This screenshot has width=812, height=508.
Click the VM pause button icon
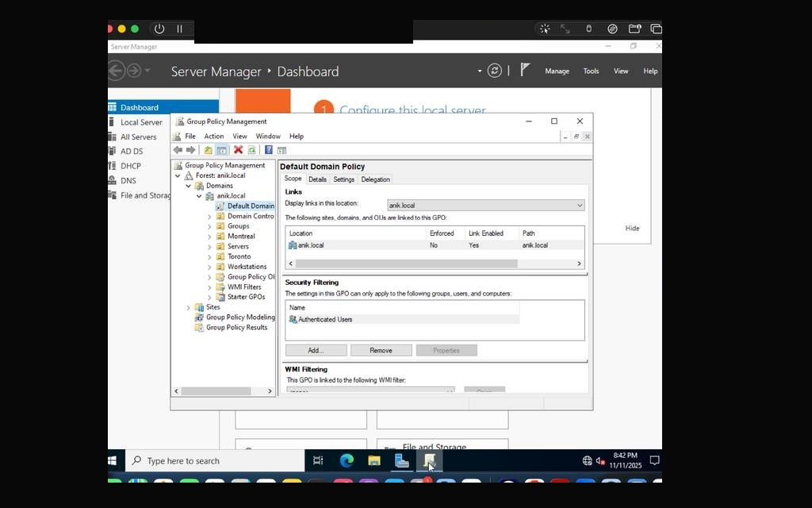[x=180, y=29]
